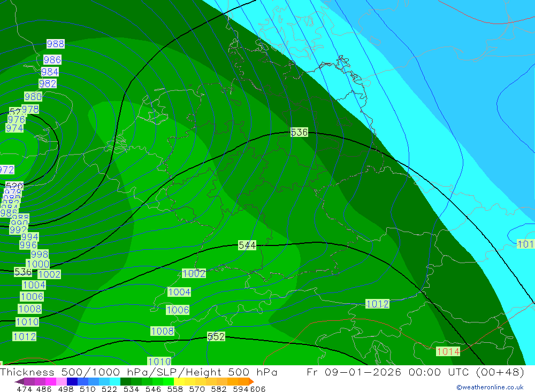Click the bright yellow legend swatch
This screenshot has height=392, width=535.
[x=179, y=381]
